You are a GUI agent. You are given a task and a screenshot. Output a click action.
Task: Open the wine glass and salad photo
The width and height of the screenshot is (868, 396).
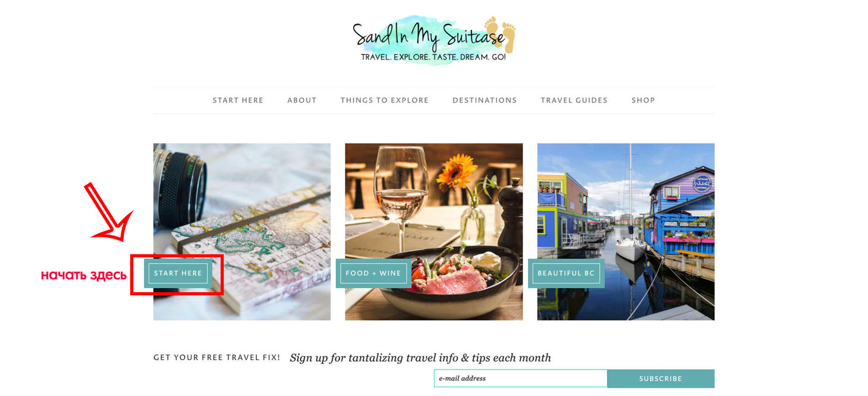[434, 232]
